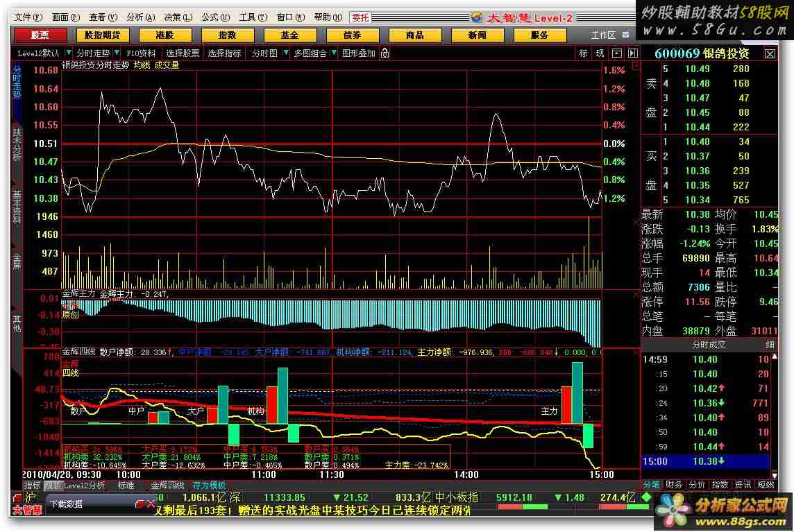Click the window layout icon in toolbar
Viewport: 794px width, 532px height.
coord(617,53)
